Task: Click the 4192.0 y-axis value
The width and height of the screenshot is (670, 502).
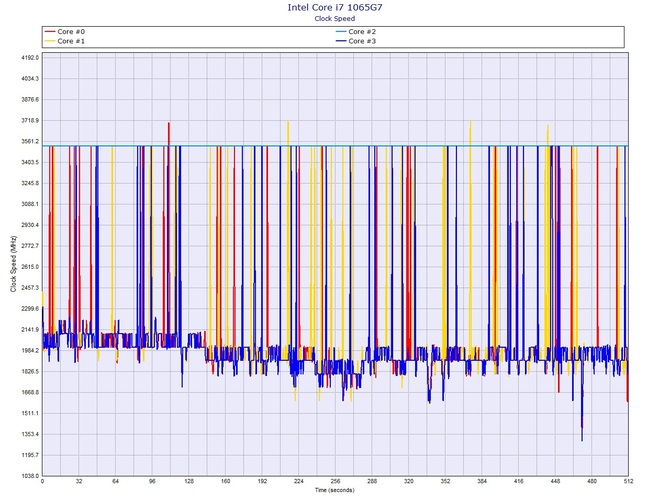Action: tap(30, 58)
